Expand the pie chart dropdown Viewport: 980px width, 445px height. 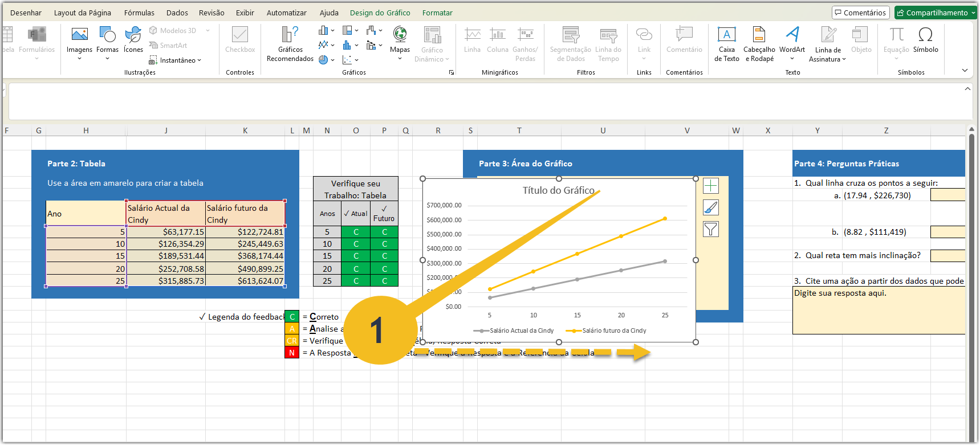(x=332, y=59)
